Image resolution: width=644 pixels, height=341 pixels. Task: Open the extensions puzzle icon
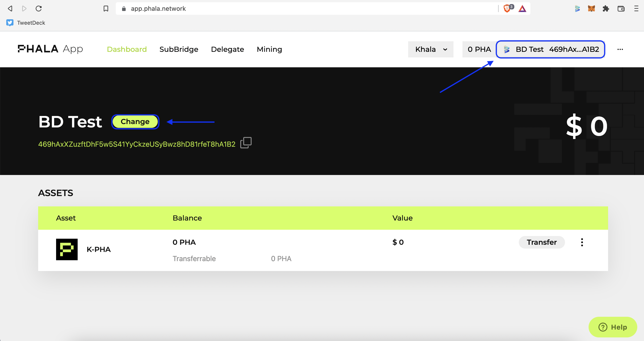pyautogui.click(x=606, y=9)
